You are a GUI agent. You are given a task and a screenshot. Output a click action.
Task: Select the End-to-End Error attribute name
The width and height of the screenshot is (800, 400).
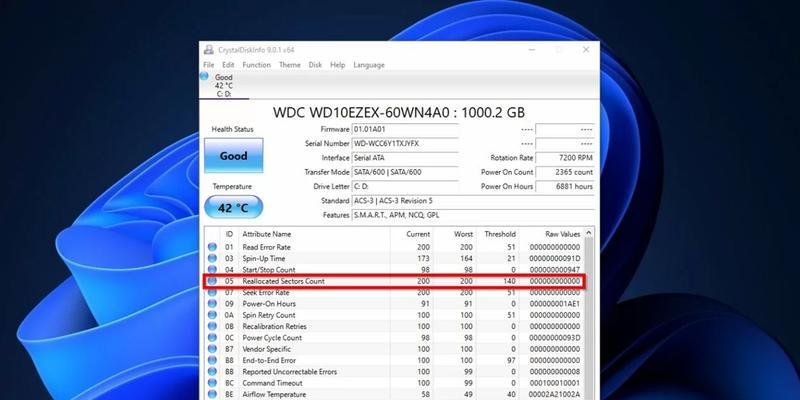click(269, 361)
